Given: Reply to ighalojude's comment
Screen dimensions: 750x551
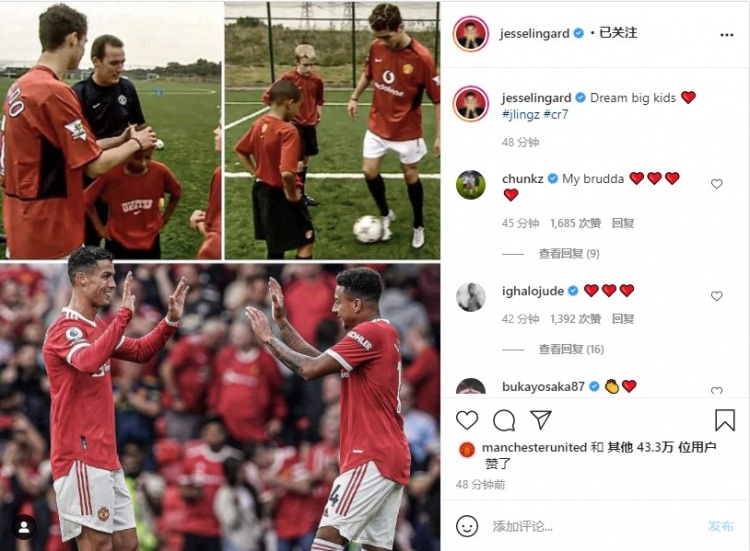Looking at the screenshot, I should click(x=623, y=319).
